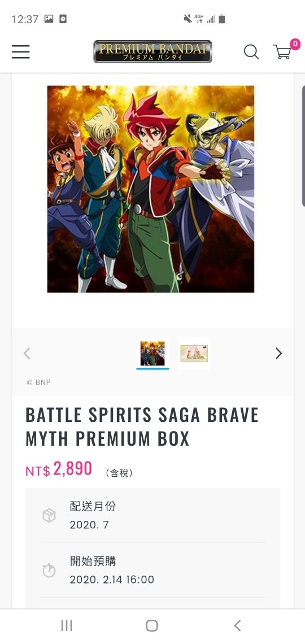Select the first character artwork thumbnail
305x644 pixels.
coord(152,353)
